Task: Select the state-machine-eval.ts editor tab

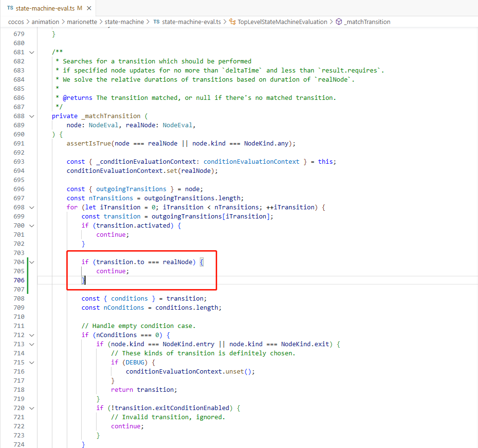Action: [48, 8]
